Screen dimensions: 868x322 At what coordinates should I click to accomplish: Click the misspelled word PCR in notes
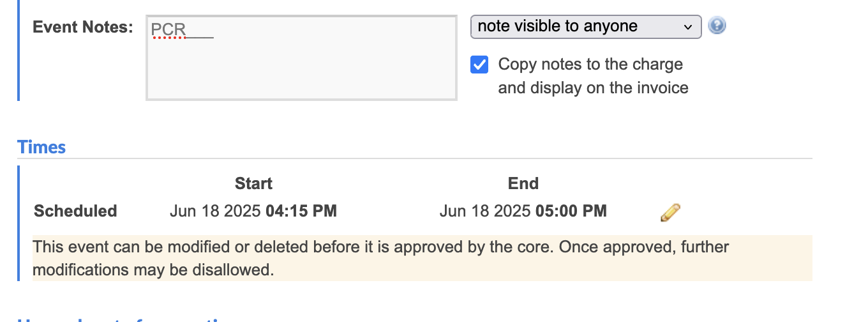pos(168,29)
